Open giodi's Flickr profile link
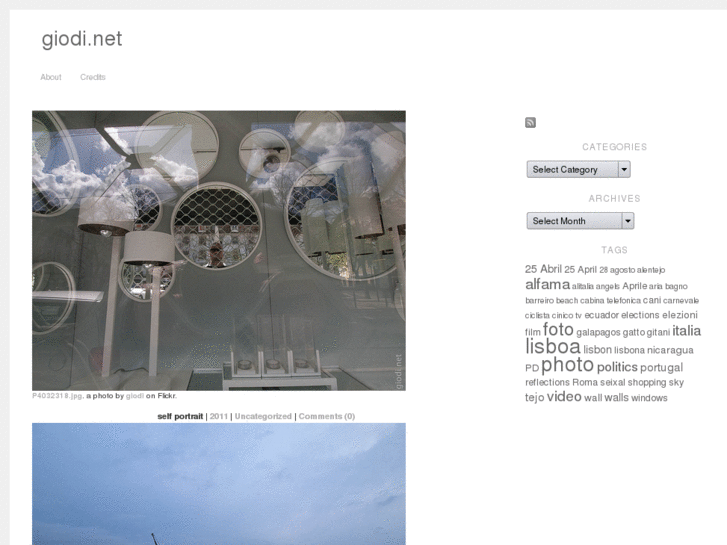 coord(135,396)
